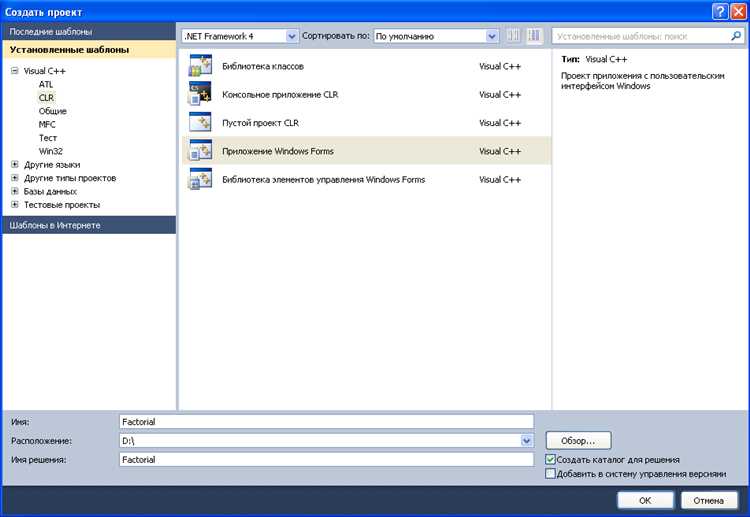Screen dimensions: 750x517
Task: Click the OK button
Action: pyautogui.click(x=645, y=500)
